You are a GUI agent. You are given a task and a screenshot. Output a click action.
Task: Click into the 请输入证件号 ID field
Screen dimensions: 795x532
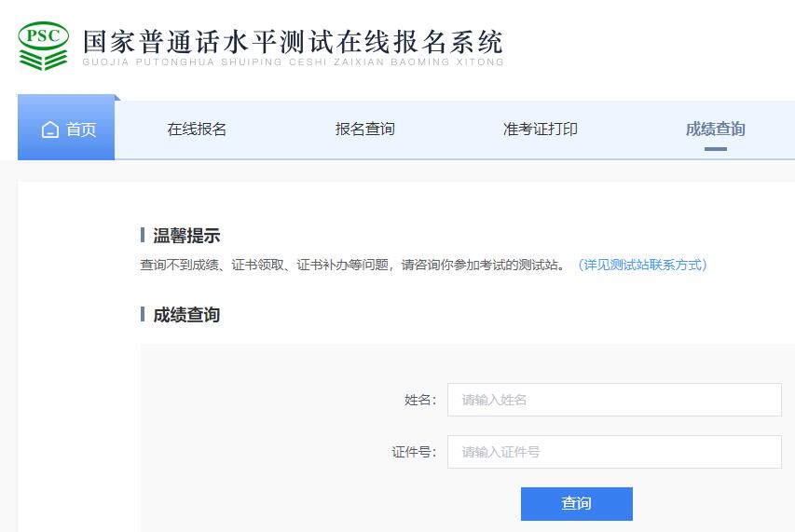click(613, 452)
